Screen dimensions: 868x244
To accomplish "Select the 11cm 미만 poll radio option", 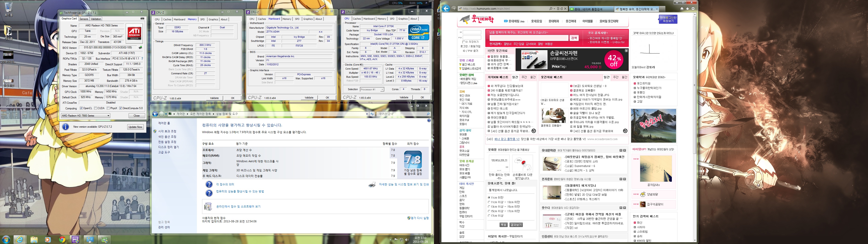I will tap(489, 197).
